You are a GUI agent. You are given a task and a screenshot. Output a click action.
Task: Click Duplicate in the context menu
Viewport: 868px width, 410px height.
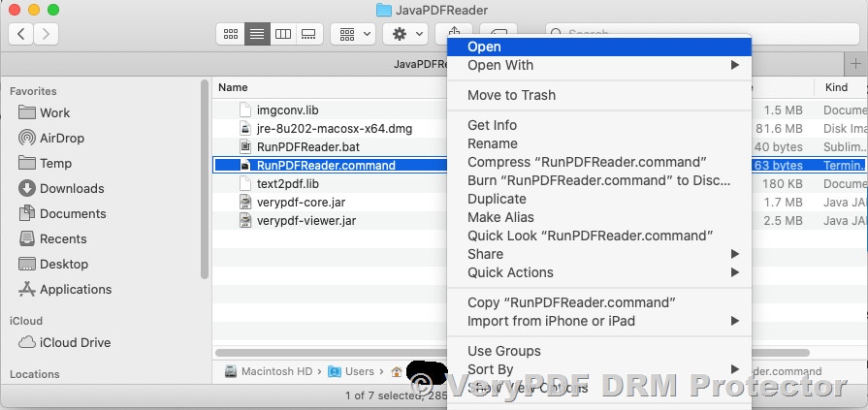[x=497, y=199]
